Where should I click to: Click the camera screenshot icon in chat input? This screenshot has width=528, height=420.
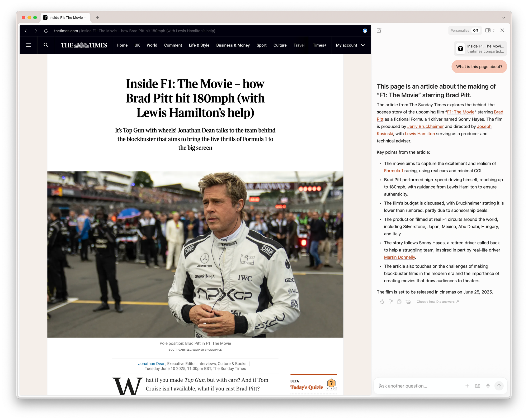pos(478,386)
